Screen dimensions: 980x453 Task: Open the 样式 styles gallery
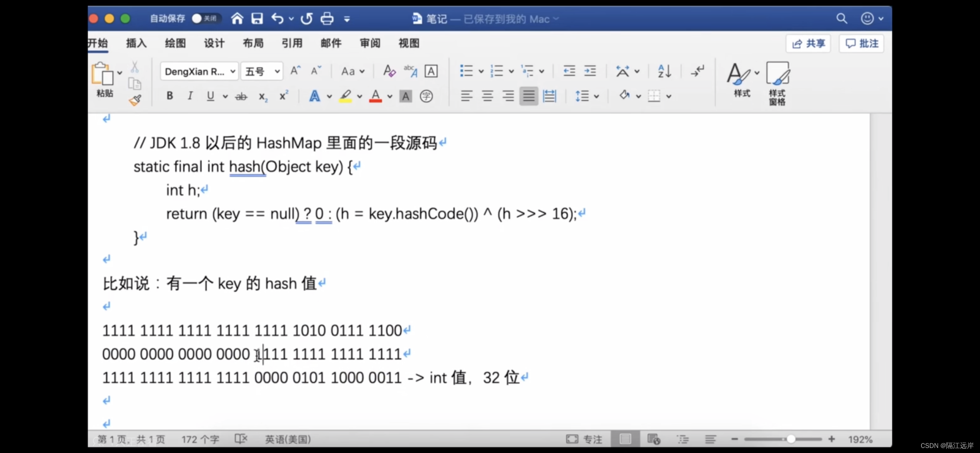point(742,79)
